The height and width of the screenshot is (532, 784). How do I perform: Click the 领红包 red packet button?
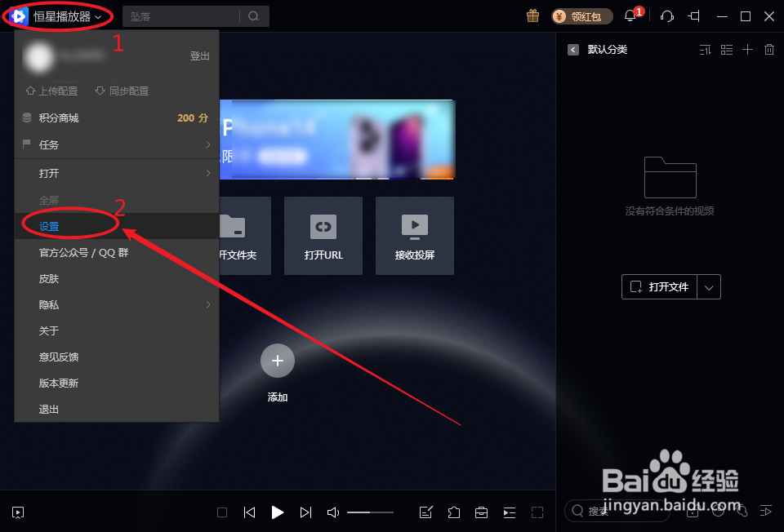point(581,16)
